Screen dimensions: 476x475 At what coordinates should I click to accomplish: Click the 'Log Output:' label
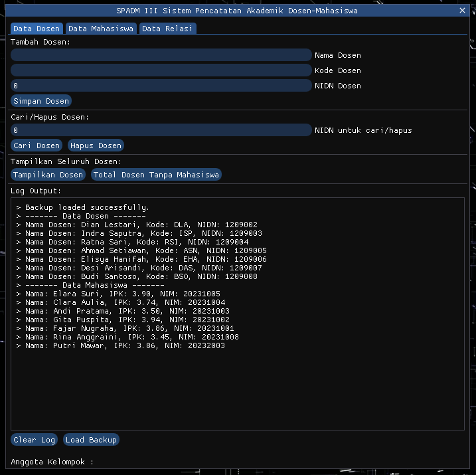pyautogui.click(x=36, y=191)
